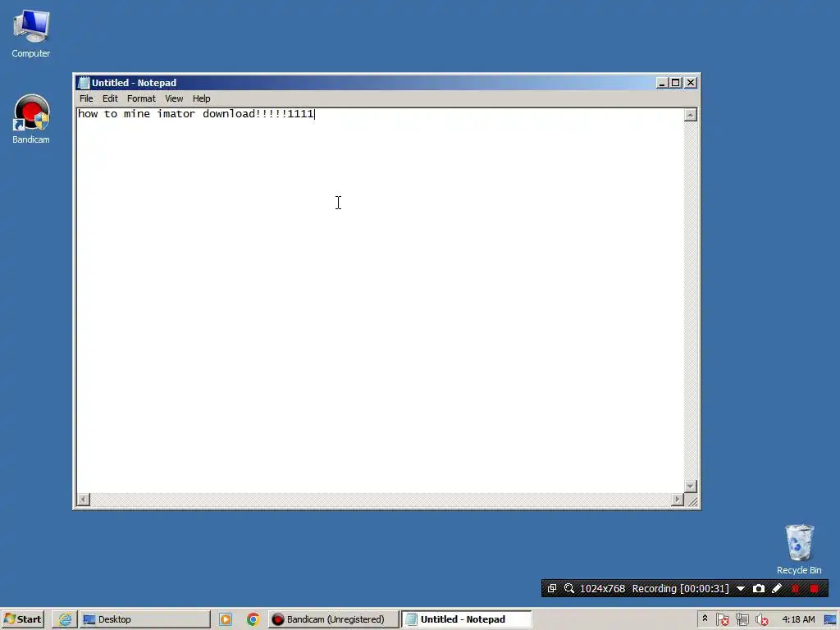
Task: Click the 1024x768 resolution text in recording bar
Action: [602, 588]
